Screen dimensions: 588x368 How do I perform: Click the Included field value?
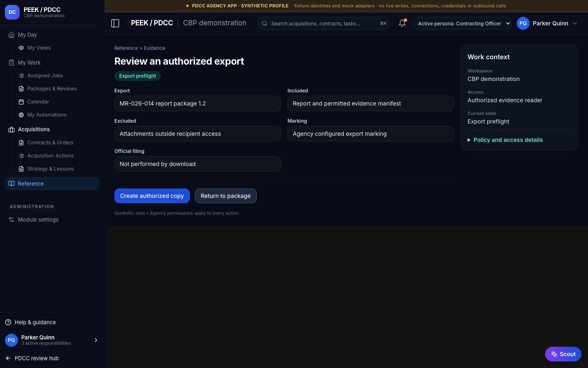(371, 103)
